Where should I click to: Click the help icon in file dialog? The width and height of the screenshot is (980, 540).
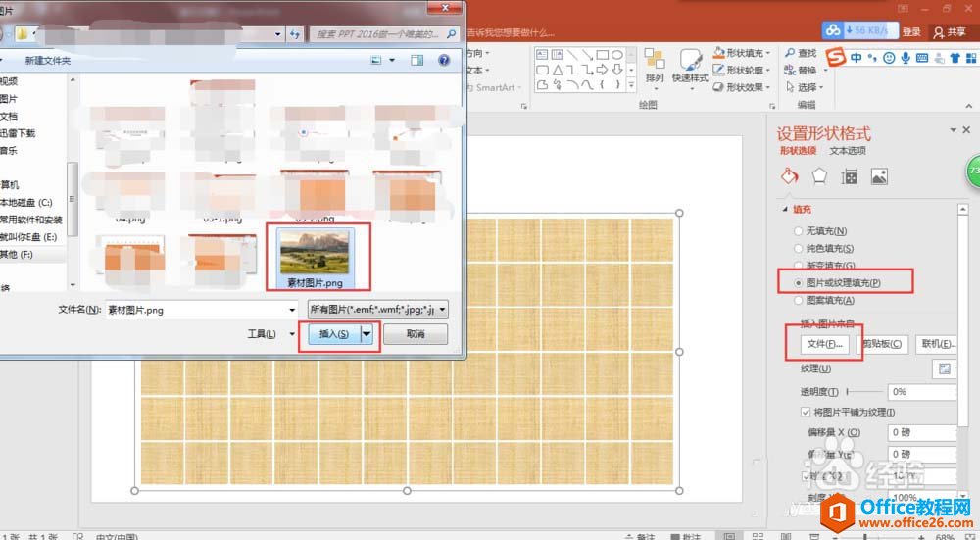(x=444, y=61)
